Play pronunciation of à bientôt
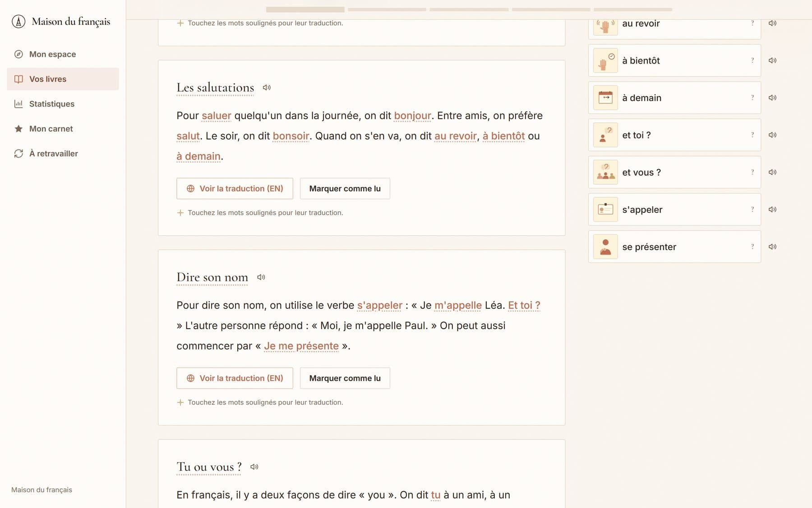Image resolution: width=812 pixels, height=508 pixels. 772,61
